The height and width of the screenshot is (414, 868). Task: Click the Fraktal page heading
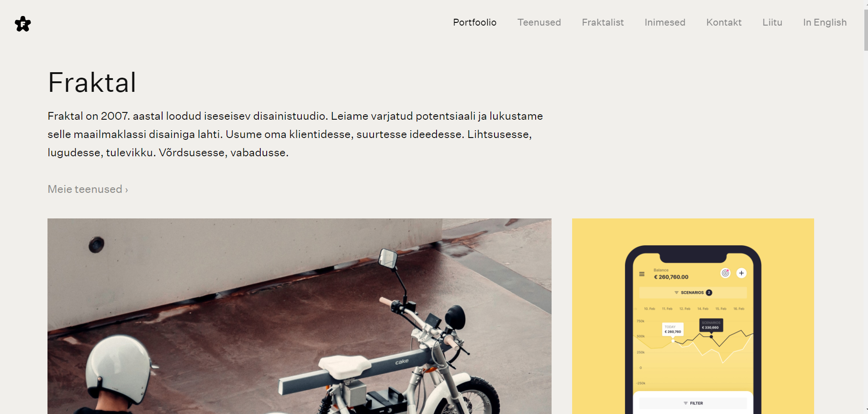click(x=92, y=83)
